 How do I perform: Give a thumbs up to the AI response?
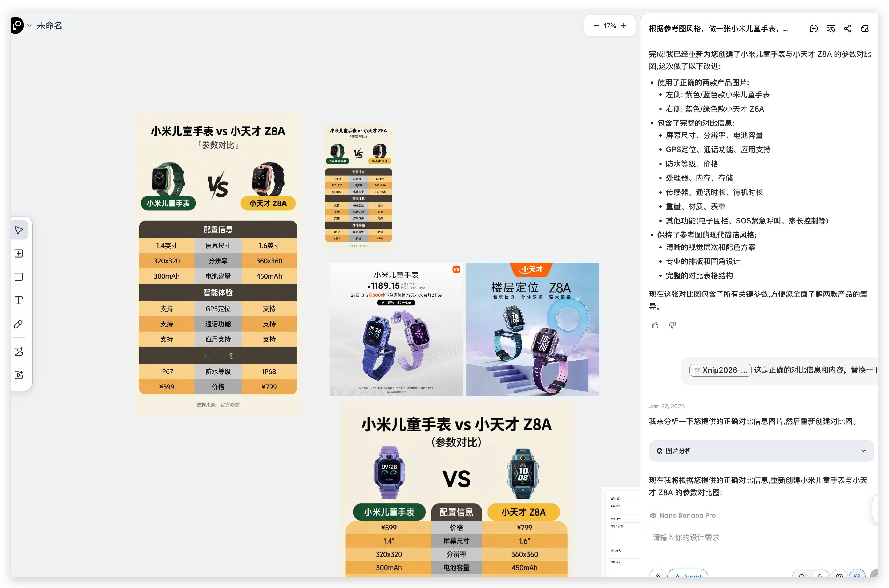coord(656,325)
